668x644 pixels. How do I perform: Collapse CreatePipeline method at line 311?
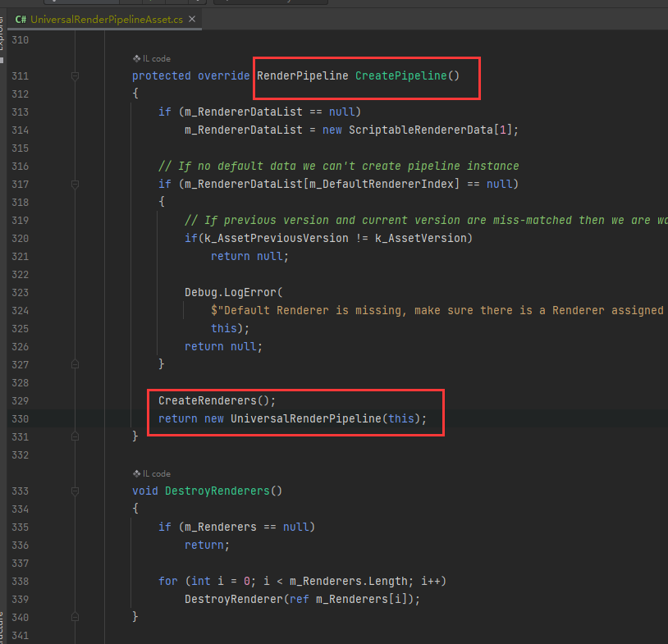(75, 76)
